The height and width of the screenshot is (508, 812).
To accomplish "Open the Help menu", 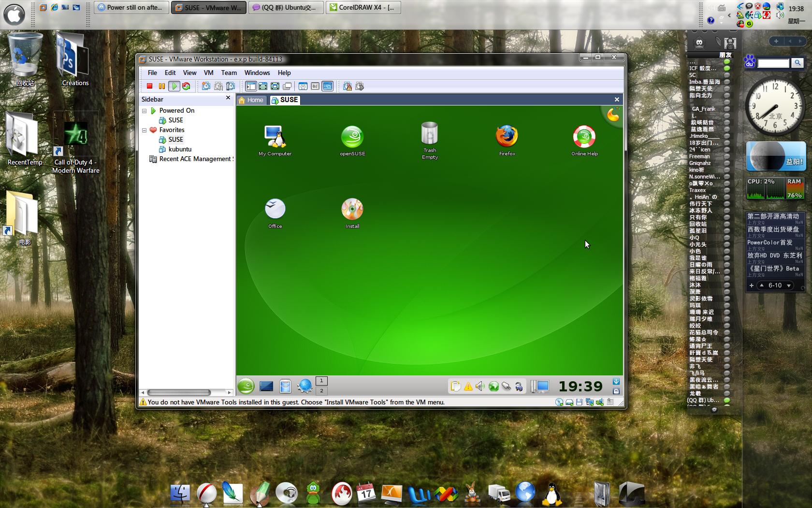I will click(284, 73).
